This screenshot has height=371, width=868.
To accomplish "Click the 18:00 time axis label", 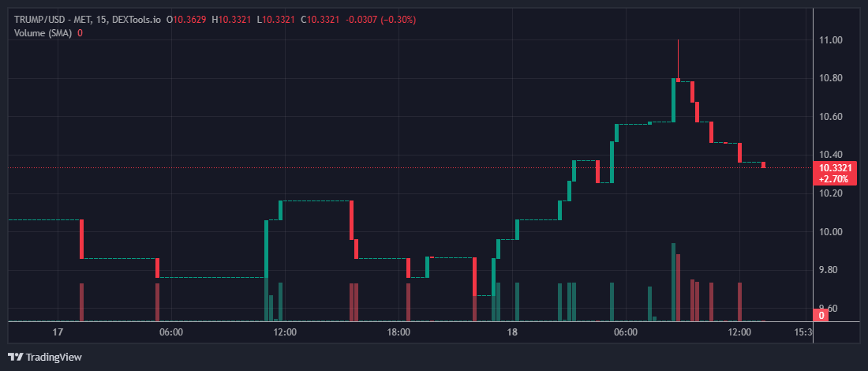I will click(x=398, y=332).
